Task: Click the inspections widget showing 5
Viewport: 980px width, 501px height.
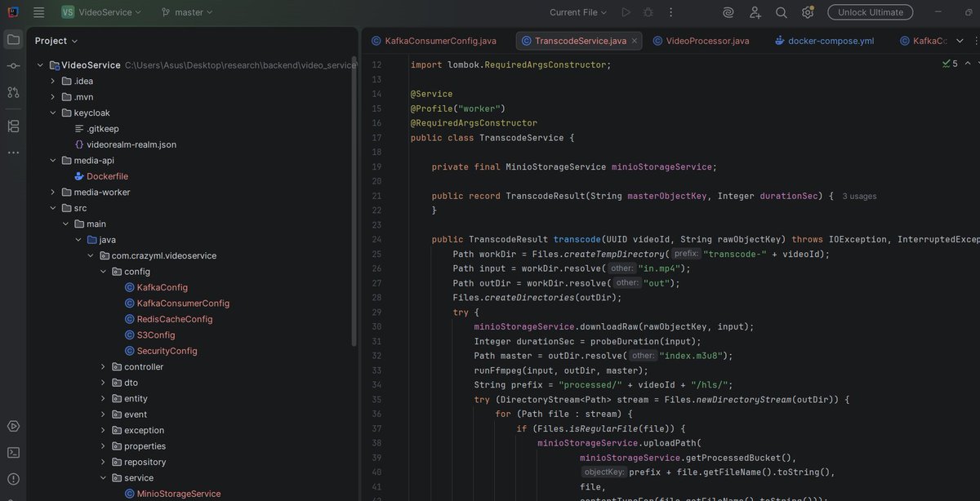Action: pyautogui.click(x=950, y=64)
